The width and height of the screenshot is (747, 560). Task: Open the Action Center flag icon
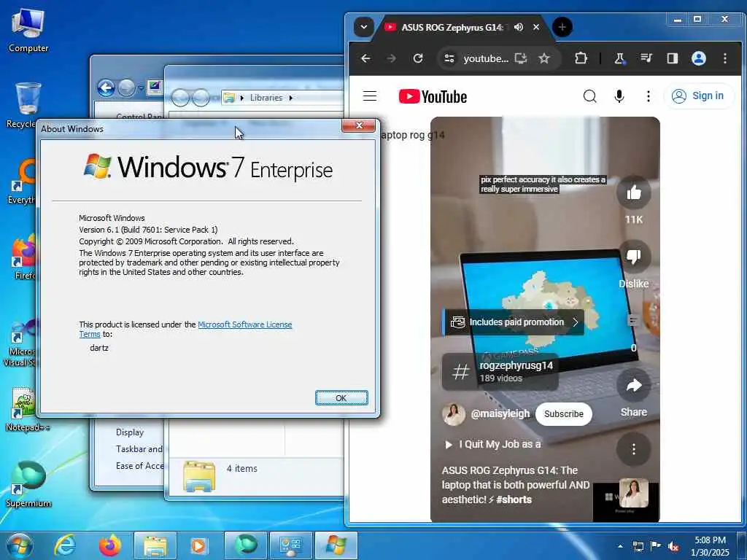coord(655,545)
